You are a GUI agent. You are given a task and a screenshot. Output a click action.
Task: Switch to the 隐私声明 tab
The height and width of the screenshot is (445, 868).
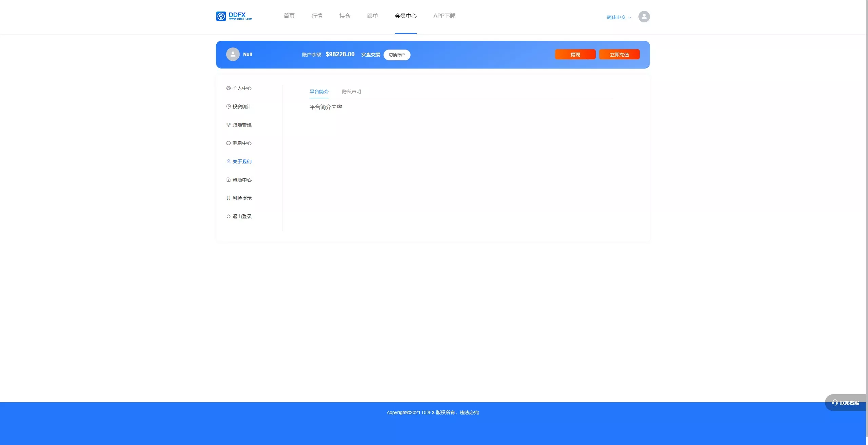pos(351,92)
